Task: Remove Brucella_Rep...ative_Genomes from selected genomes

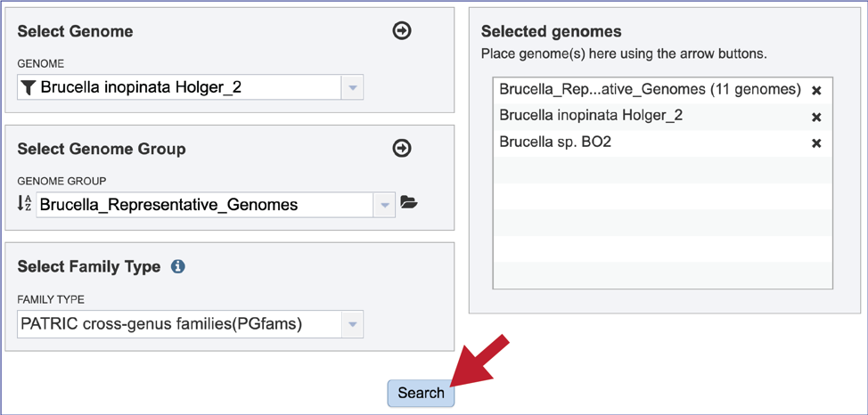Action: tap(816, 91)
